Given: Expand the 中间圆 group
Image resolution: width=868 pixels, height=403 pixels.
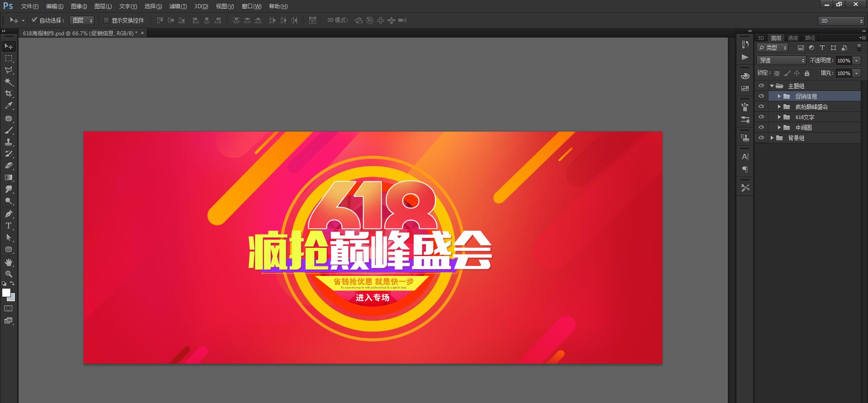Looking at the screenshot, I should 779,128.
